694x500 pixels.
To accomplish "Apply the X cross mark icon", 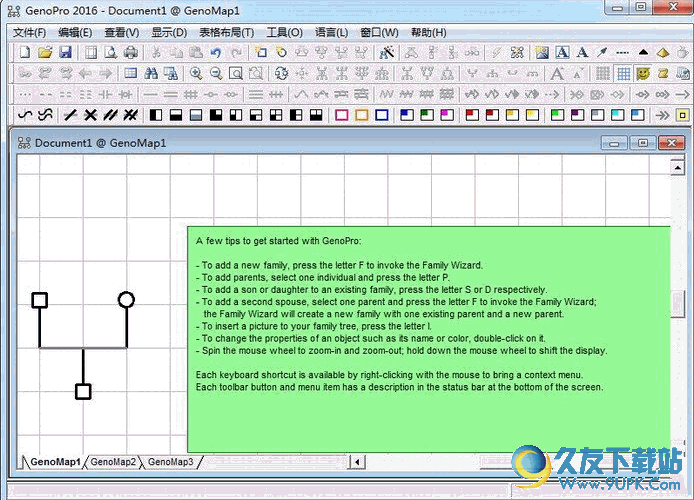I will (90, 115).
